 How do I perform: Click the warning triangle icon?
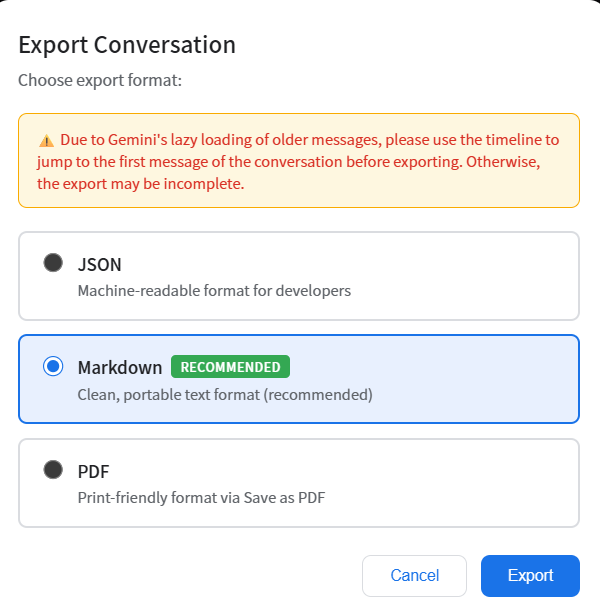46,140
